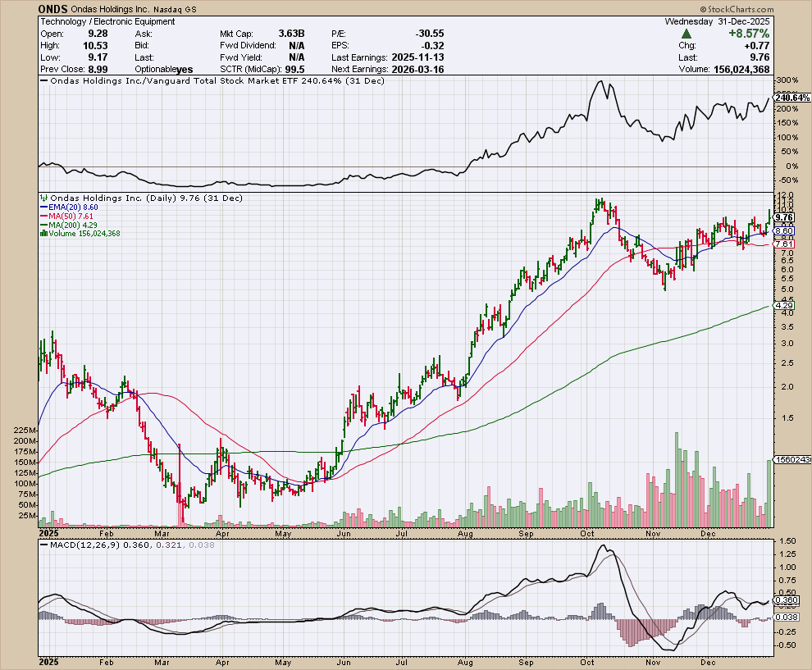The height and width of the screenshot is (670, 812).
Task: Click the High value 10.53
Action: (x=95, y=46)
